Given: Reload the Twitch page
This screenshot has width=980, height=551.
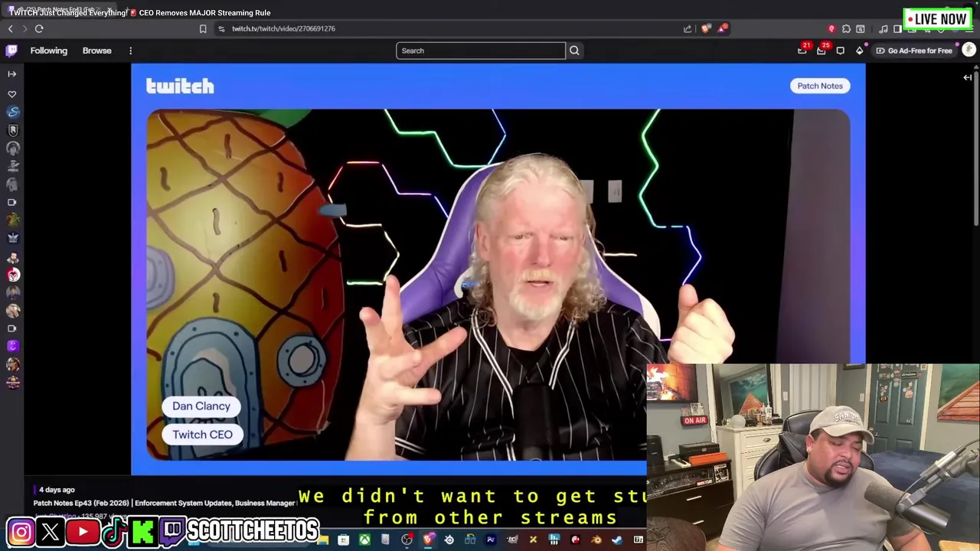Looking at the screenshot, I should tap(39, 28).
